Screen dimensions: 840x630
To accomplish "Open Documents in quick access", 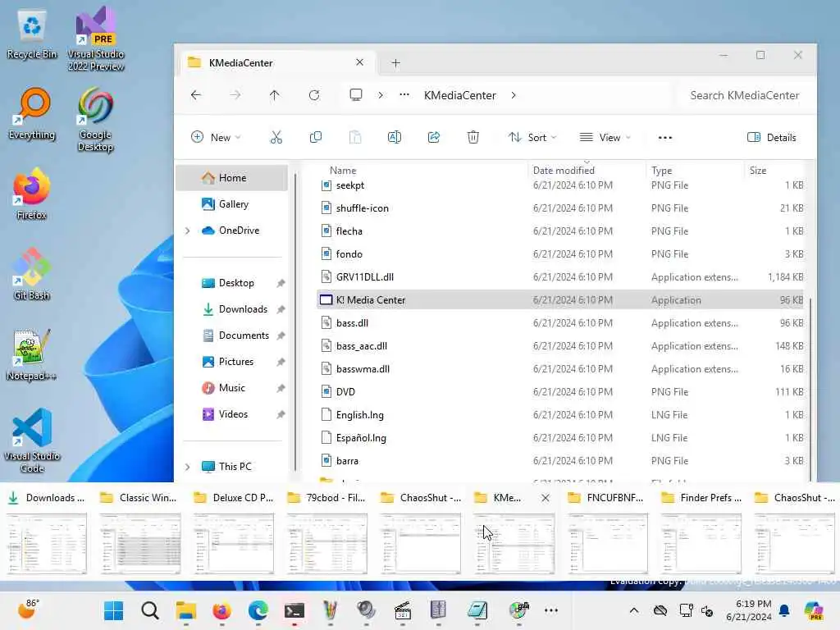I will coord(232,336).
